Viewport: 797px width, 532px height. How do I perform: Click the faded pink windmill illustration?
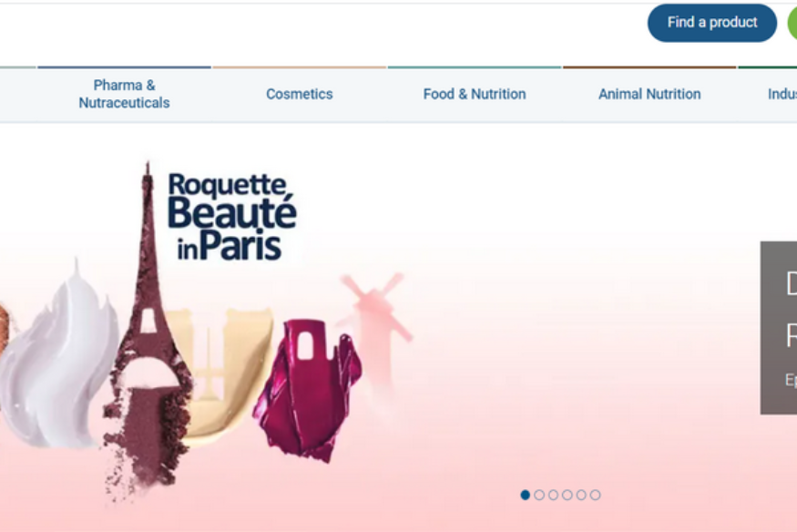[x=376, y=325]
